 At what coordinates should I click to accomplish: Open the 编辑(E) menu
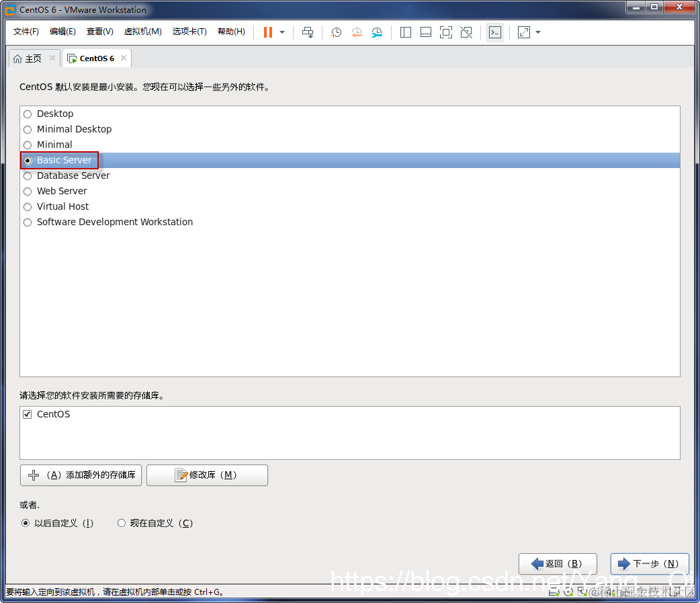point(62,32)
